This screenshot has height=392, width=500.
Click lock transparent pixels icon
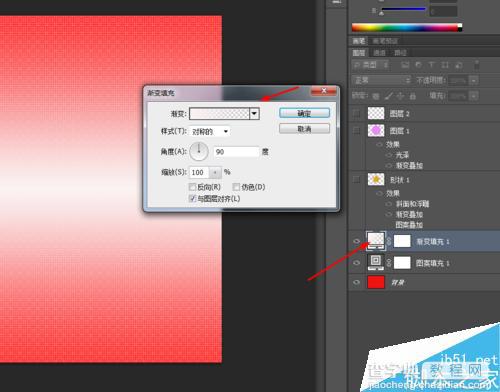click(x=376, y=96)
